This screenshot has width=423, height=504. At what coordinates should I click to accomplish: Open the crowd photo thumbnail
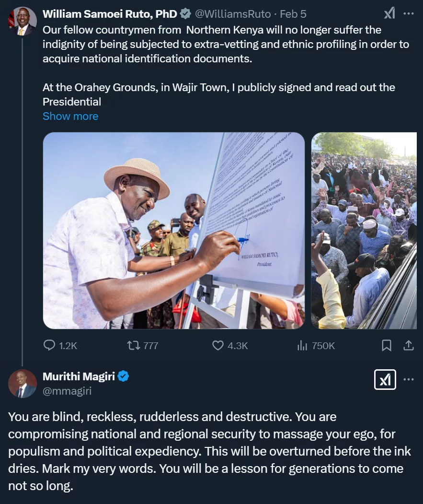tap(364, 230)
